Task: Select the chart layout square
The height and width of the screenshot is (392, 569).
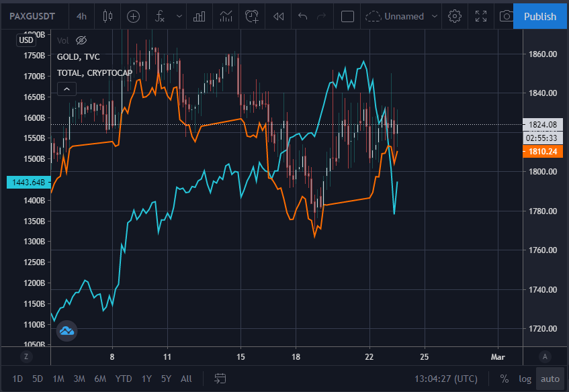Action: pos(347,16)
